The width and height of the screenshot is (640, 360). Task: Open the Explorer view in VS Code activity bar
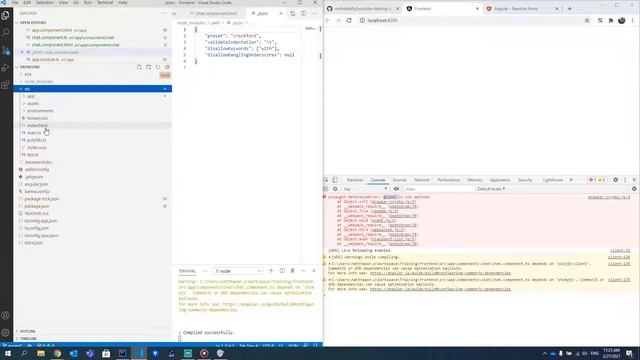(x=6, y=15)
